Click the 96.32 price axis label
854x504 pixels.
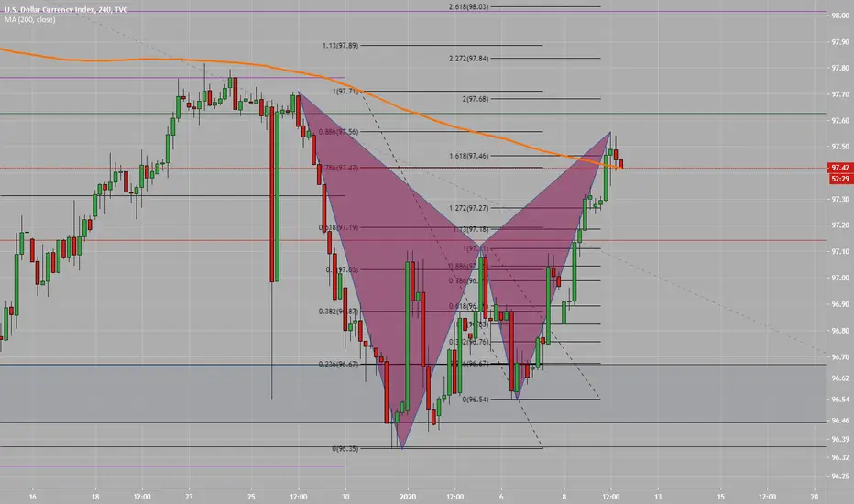click(x=840, y=457)
